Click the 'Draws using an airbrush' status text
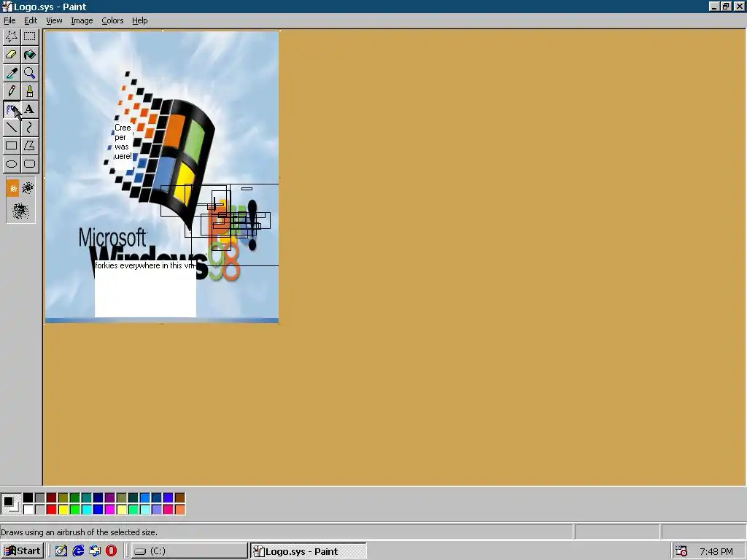The height and width of the screenshot is (560, 747). click(x=79, y=532)
